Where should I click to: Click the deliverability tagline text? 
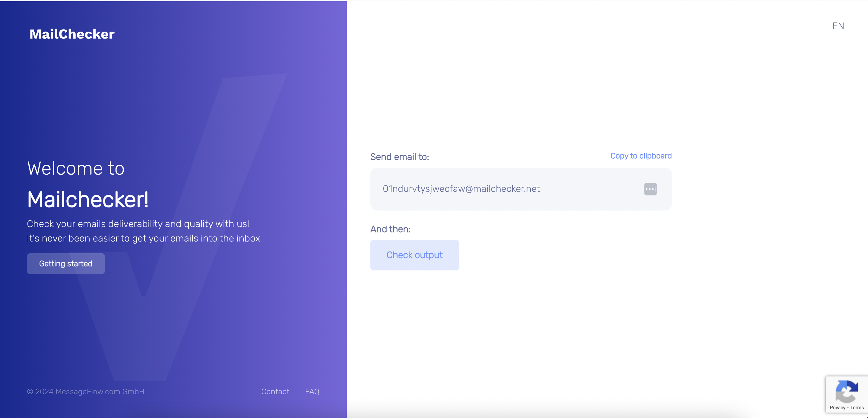tap(138, 223)
